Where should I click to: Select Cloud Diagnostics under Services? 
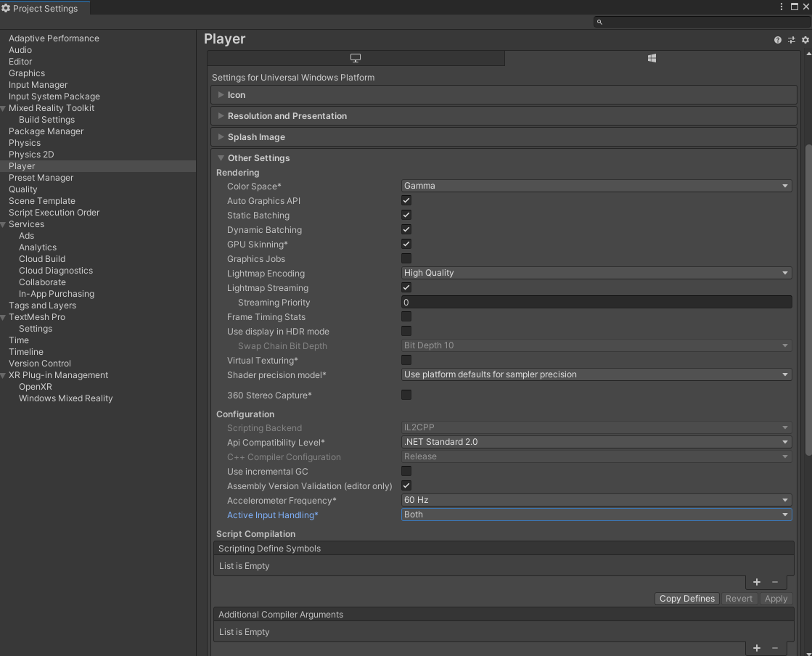56,271
